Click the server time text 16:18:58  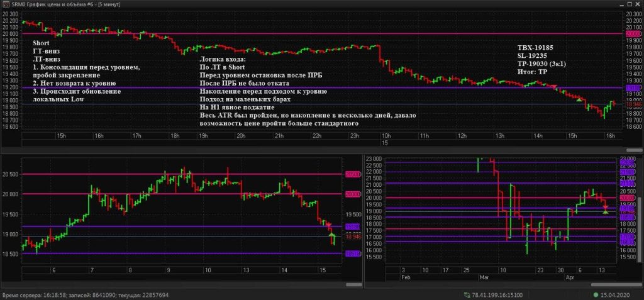tap(53, 295)
